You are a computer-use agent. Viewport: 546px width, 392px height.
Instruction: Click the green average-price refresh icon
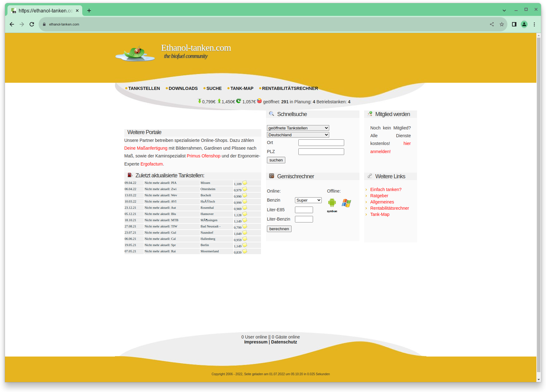[239, 101]
